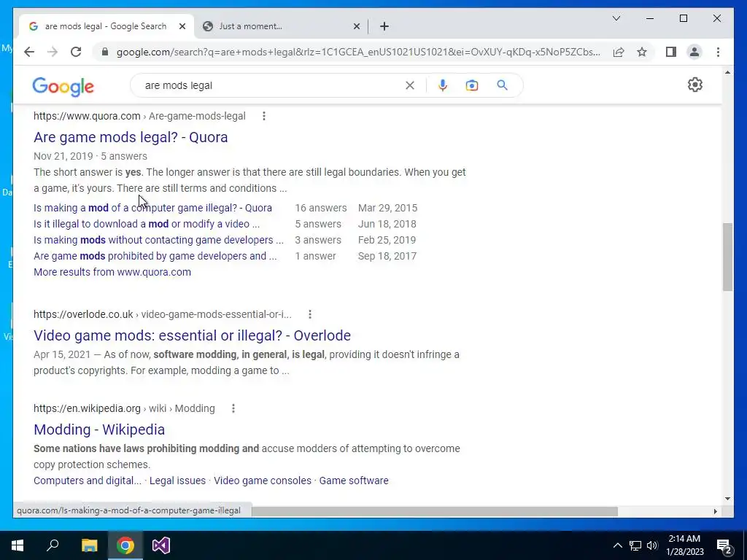Open 'Legal issues' sitelink
Viewport: 747px width, 560px height.
[177, 481]
